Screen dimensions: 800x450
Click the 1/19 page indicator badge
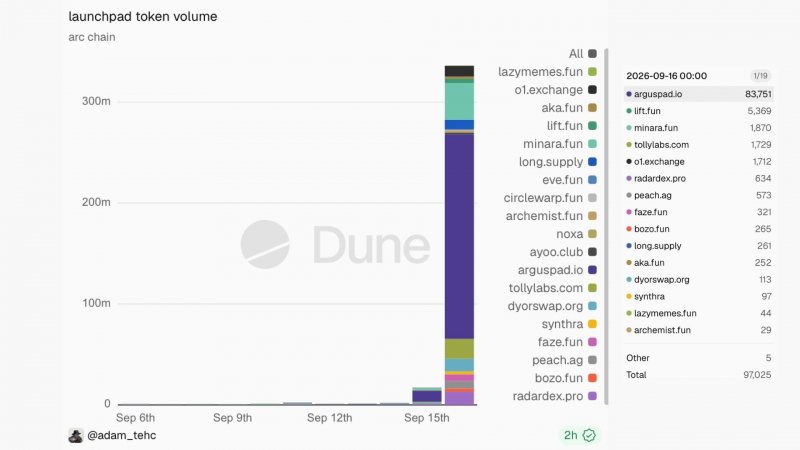[x=760, y=76]
